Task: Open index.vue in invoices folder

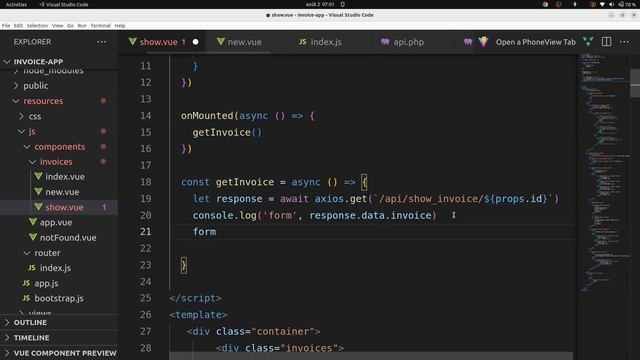Action: click(65, 177)
